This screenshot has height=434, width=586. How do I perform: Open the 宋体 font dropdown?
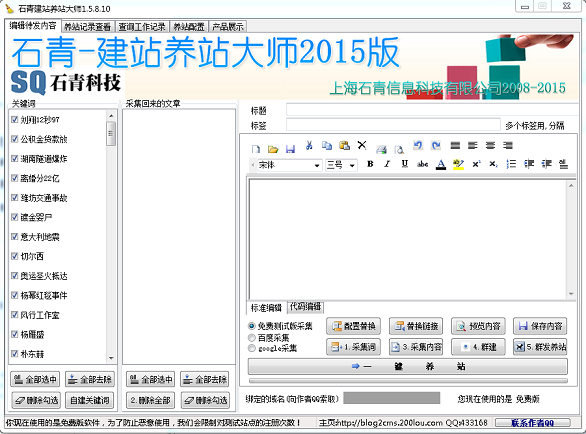[x=317, y=165]
